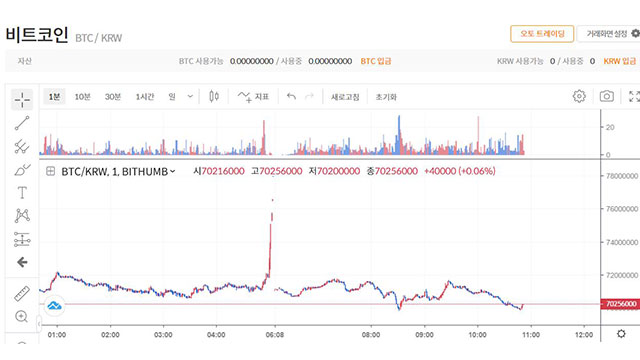Select the text annotation tool
This screenshot has width=640, height=360.
coord(22,193)
